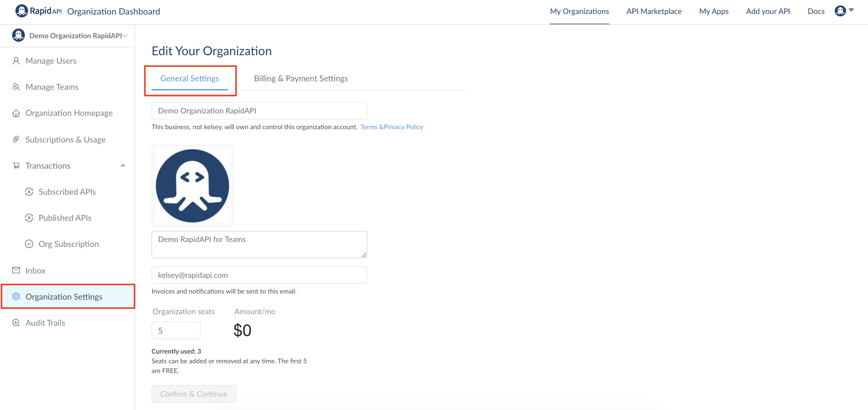Click the organization logo image thumbnail

[192, 186]
